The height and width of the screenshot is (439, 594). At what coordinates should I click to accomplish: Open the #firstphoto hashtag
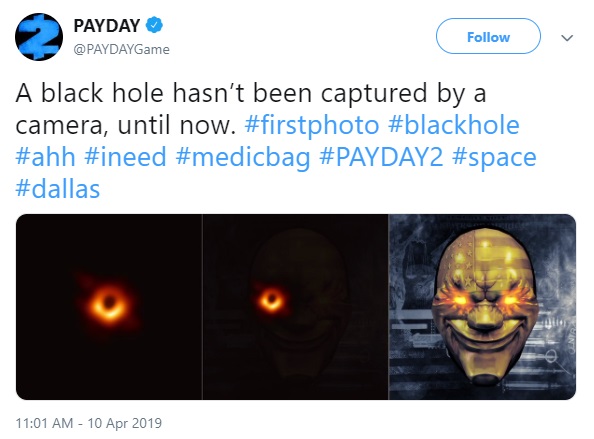312,125
